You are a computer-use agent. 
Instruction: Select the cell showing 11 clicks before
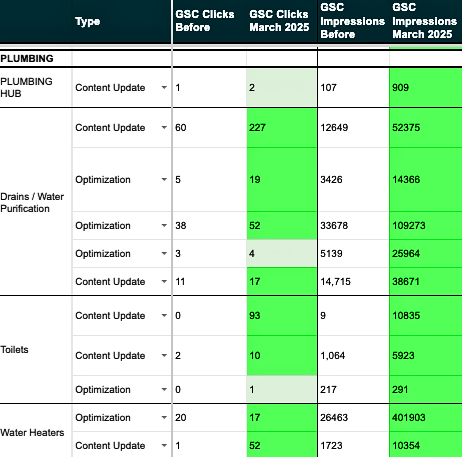pyautogui.click(x=210, y=282)
